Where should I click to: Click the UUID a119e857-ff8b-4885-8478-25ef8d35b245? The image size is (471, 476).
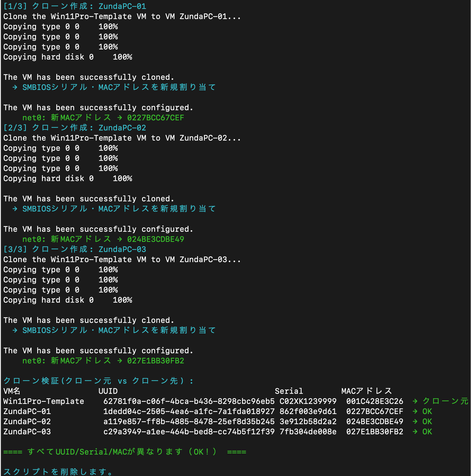189,421
